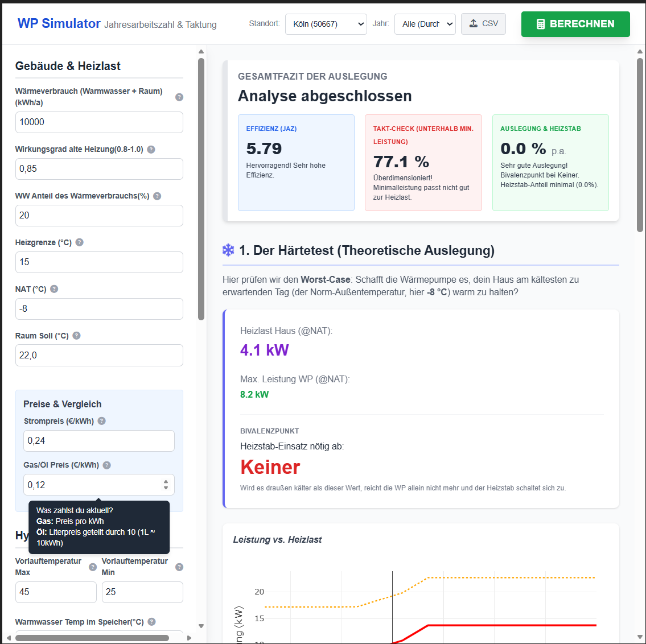Click the Heizgrenze help icon
Viewport: 646px width, 644px height.
tap(80, 242)
